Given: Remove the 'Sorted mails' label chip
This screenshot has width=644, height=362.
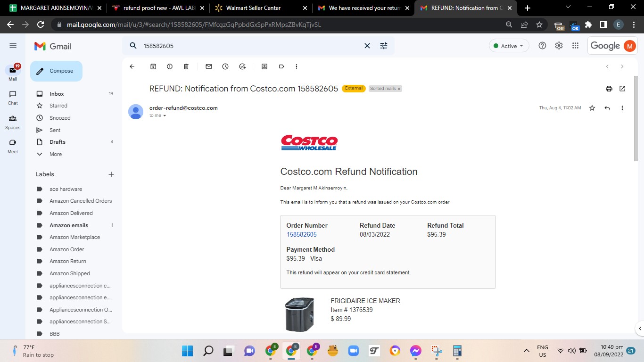Looking at the screenshot, I should click(x=399, y=89).
